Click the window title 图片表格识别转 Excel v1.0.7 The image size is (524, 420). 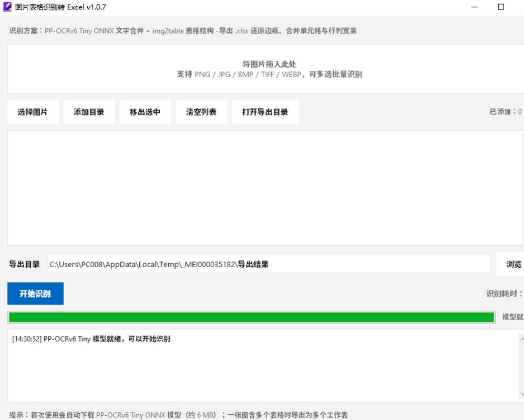(60, 7)
